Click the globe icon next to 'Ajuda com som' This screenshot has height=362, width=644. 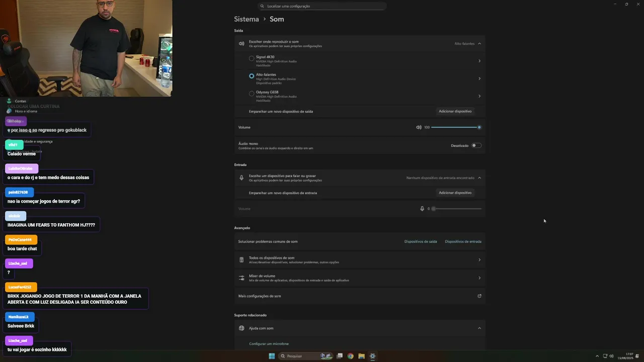click(x=242, y=328)
